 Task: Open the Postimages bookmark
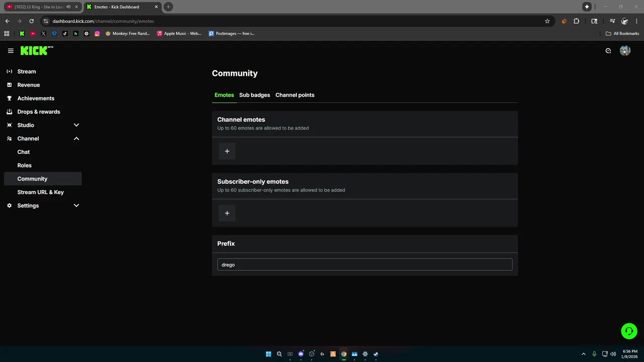[x=231, y=34]
